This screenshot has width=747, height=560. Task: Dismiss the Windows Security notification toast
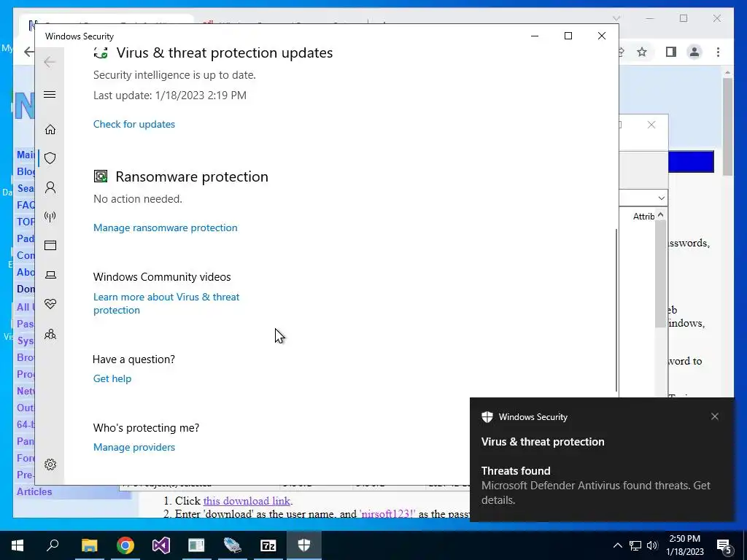coord(715,416)
